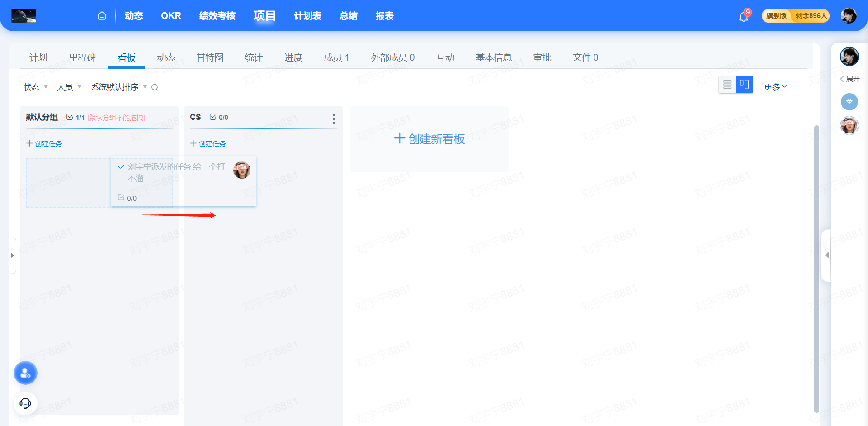Expand the 更多 dropdown menu
Image resolution: width=868 pixels, height=426 pixels.
pyautogui.click(x=775, y=87)
